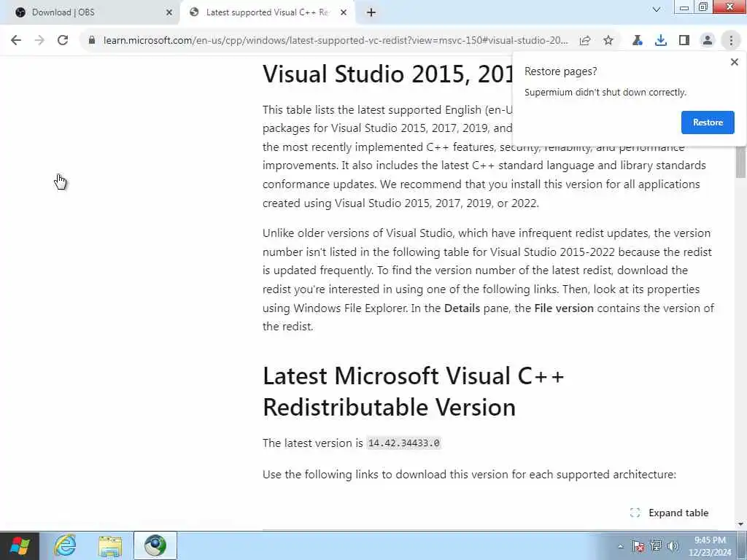Click the bold File version text
747x560 pixels.
564,308
